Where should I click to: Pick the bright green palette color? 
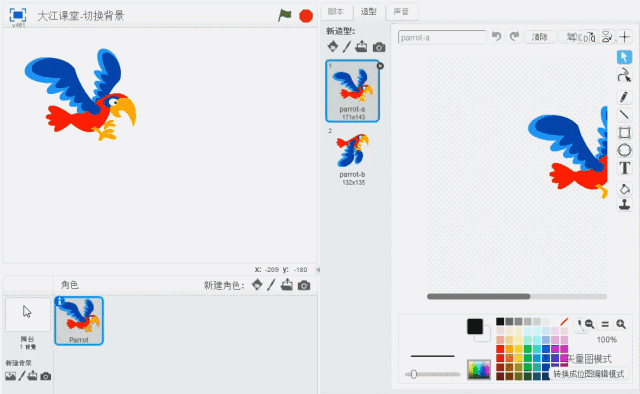528,349
